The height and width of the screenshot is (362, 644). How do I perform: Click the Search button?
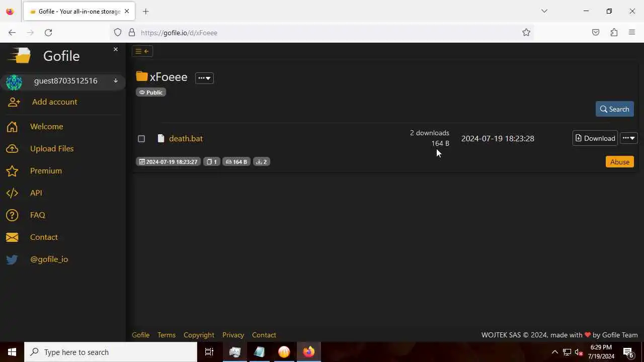point(615,109)
